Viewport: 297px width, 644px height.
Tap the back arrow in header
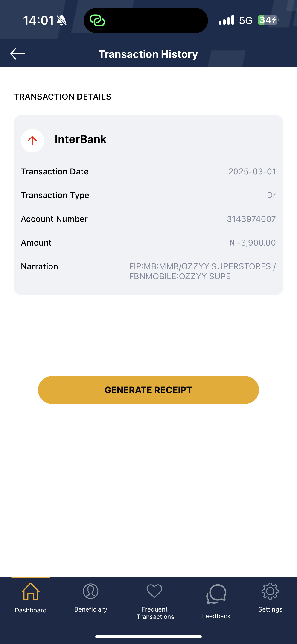[17, 54]
